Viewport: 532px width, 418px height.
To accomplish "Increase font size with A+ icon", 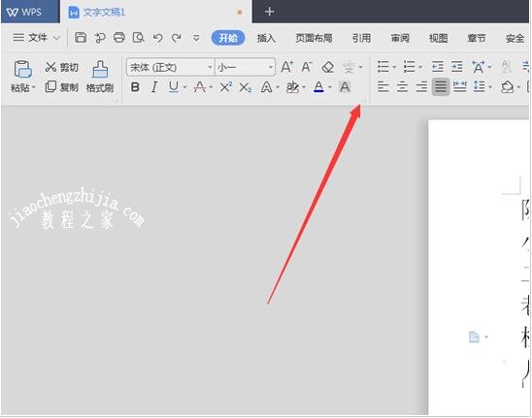I will [x=286, y=67].
